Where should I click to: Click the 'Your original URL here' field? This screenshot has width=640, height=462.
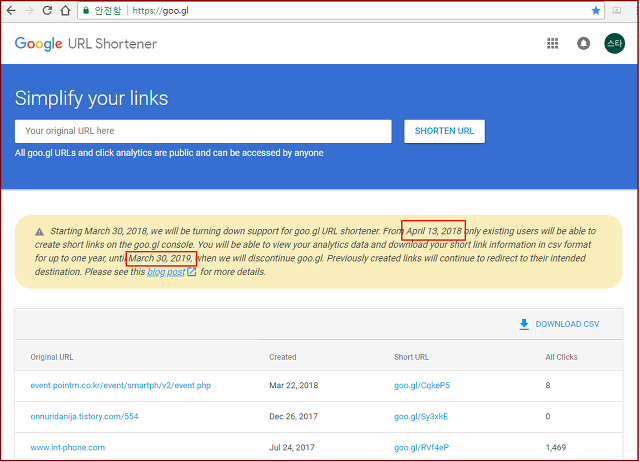coord(203,131)
